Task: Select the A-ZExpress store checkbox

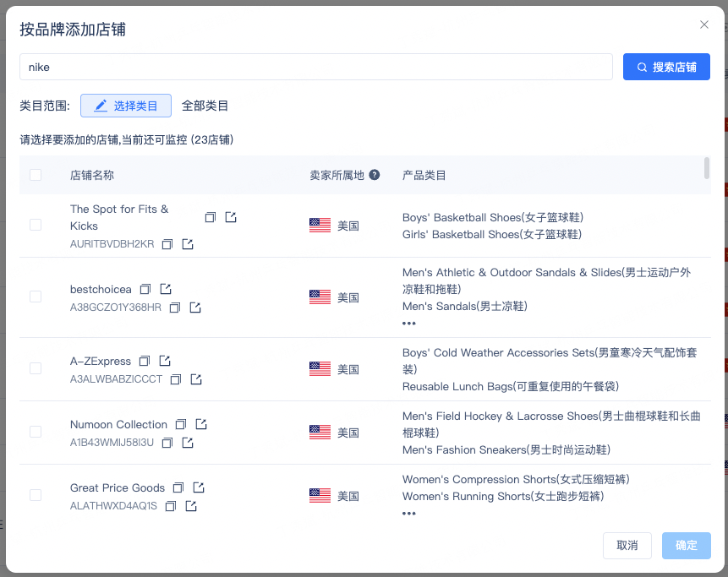Action: coord(36,368)
